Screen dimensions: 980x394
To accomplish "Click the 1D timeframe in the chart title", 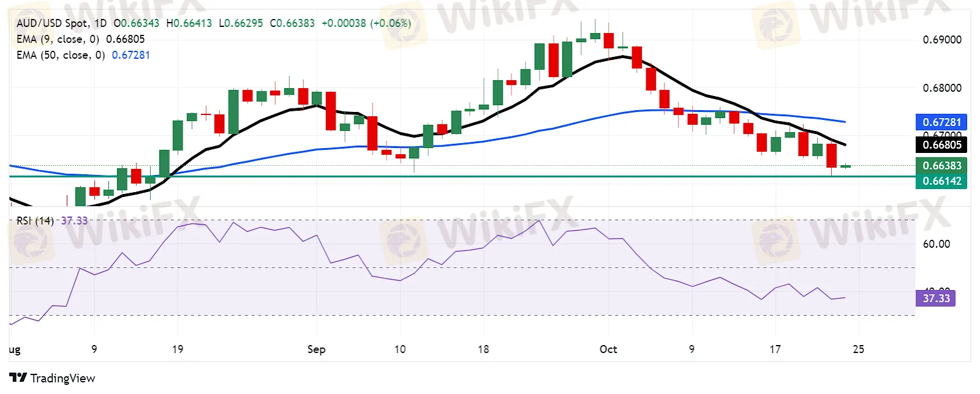I will [100, 23].
